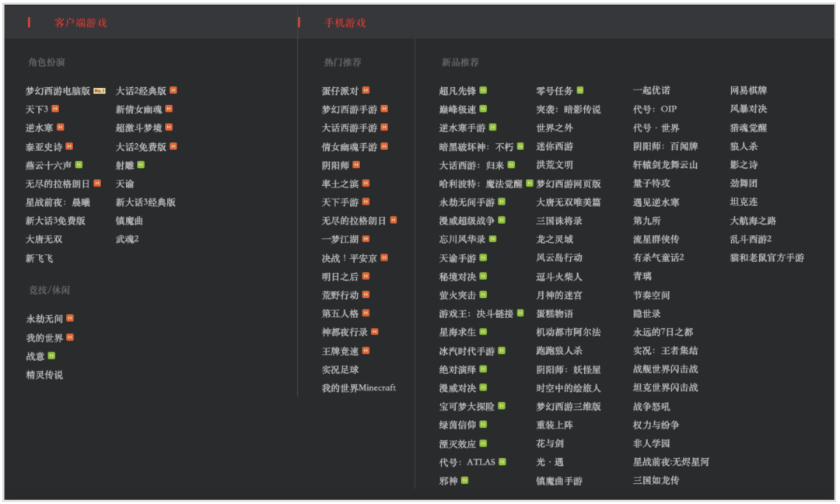Open the 网易棋牌 link

[x=748, y=90]
